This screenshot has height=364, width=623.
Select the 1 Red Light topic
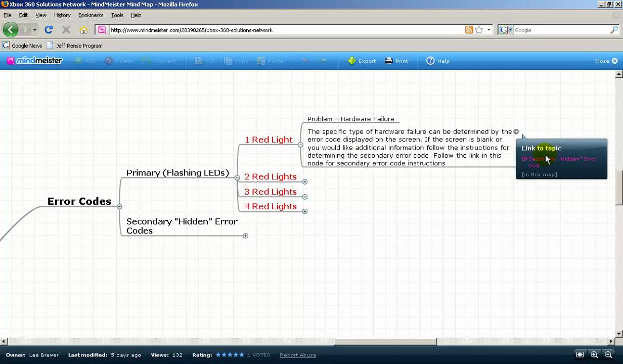[x=269, y=140]
